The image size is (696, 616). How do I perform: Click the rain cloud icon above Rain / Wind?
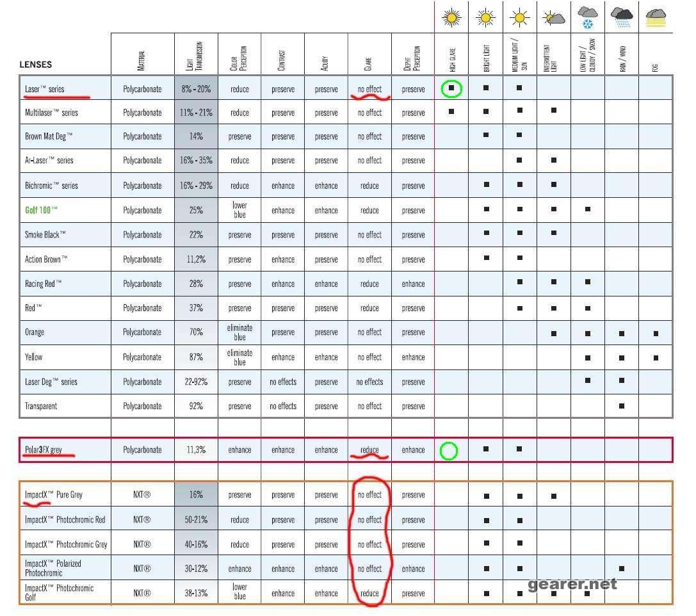point(622,17)
